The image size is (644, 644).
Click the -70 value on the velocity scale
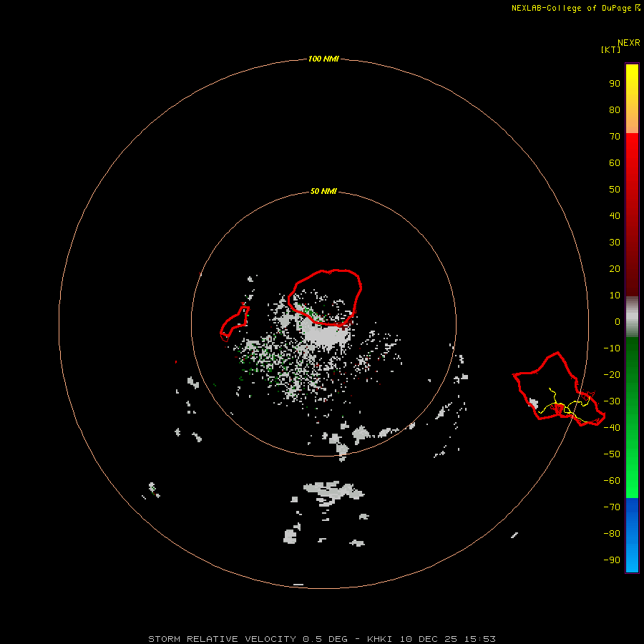tap(612, 507)
